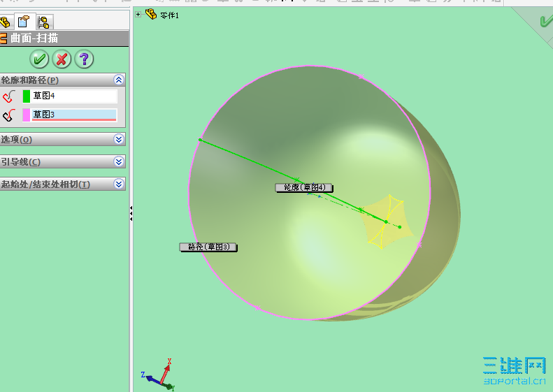
Task: Click the panel collapse handle on splitter
Action: pos(131,214)
